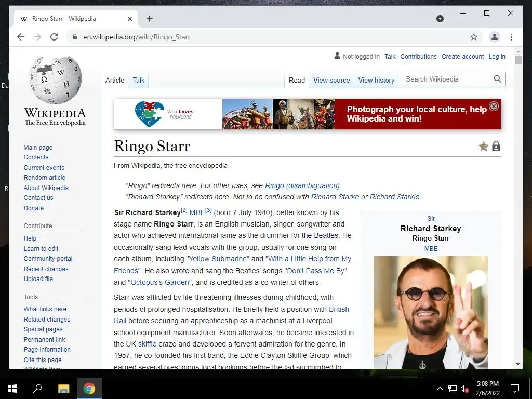
Task: Go to Main page in sidebar
Action: tap(38, 147)
